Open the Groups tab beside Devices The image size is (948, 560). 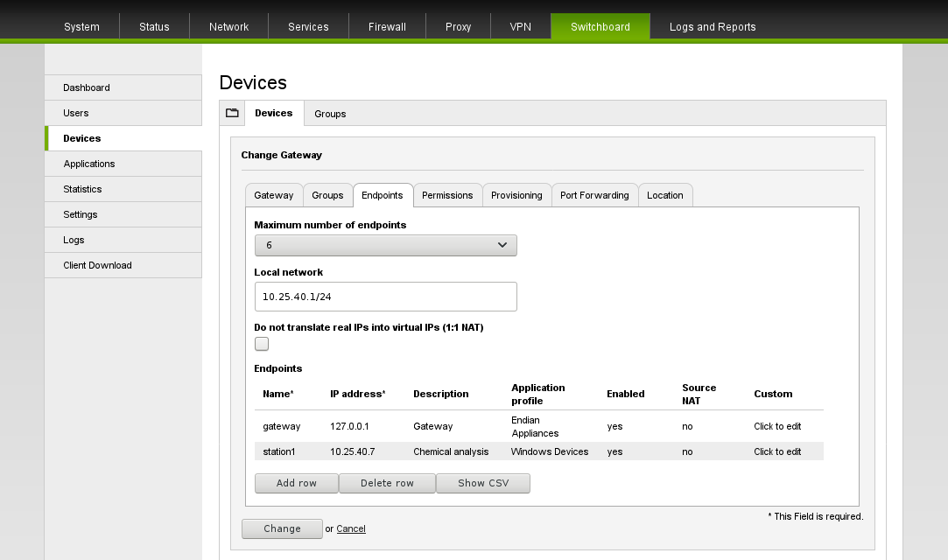(330, 114)
